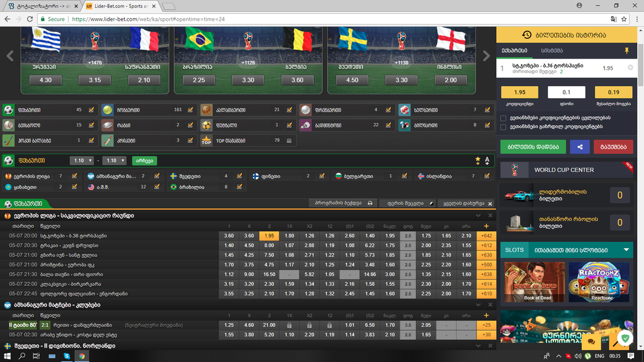This screenshot has width=644, height=362.
Task: Open ბილეთების ისტორია ticket history header
Action: coord(567,35)
